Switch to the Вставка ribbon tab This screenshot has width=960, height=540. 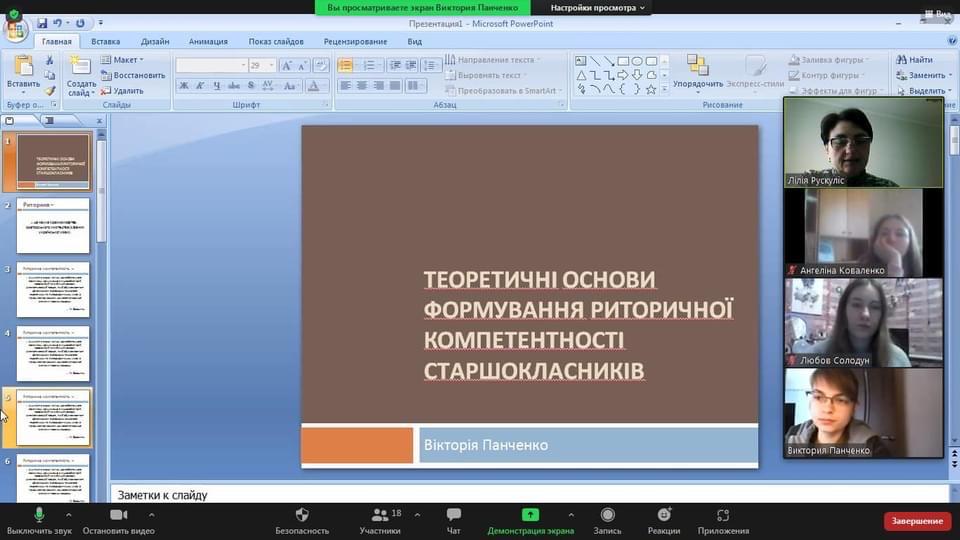(105, 42)
